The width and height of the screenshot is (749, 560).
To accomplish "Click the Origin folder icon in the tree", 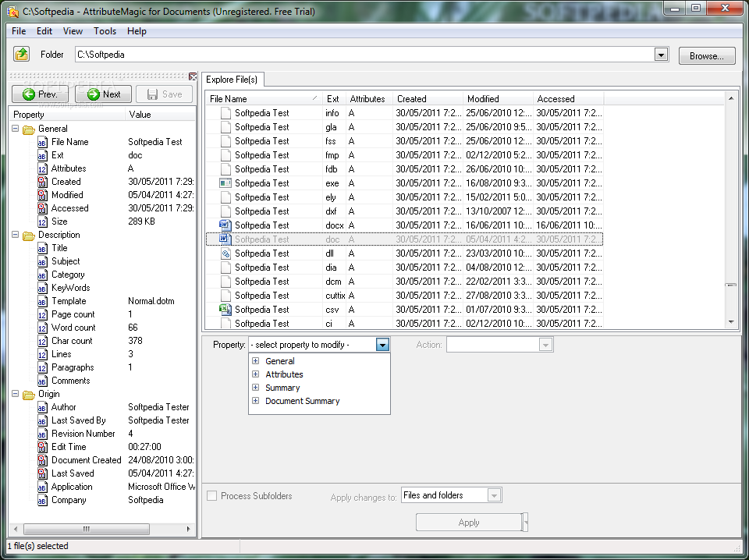I will [29, 395].
